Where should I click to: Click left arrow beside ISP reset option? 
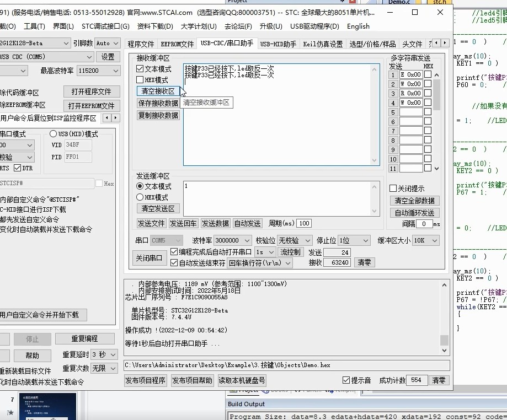[106, 118]
